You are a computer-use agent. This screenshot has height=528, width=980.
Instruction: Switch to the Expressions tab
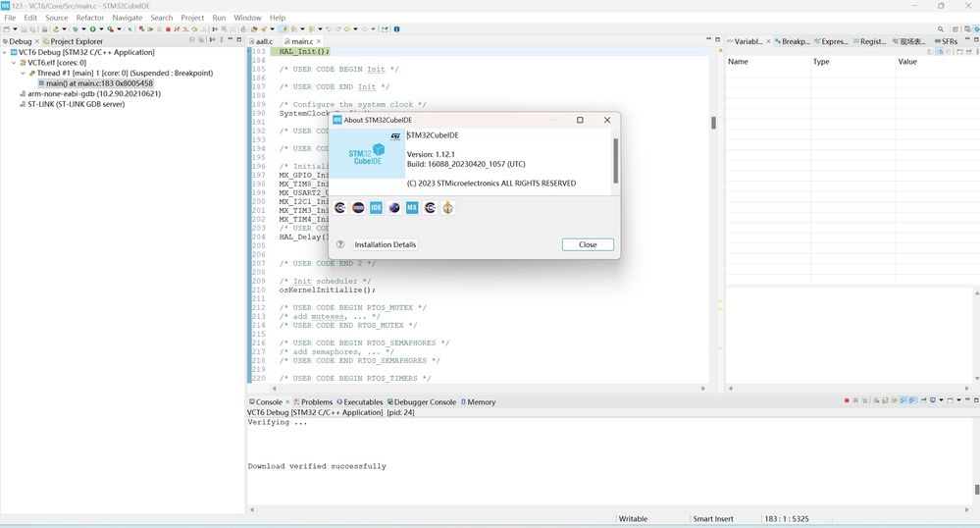831,41
